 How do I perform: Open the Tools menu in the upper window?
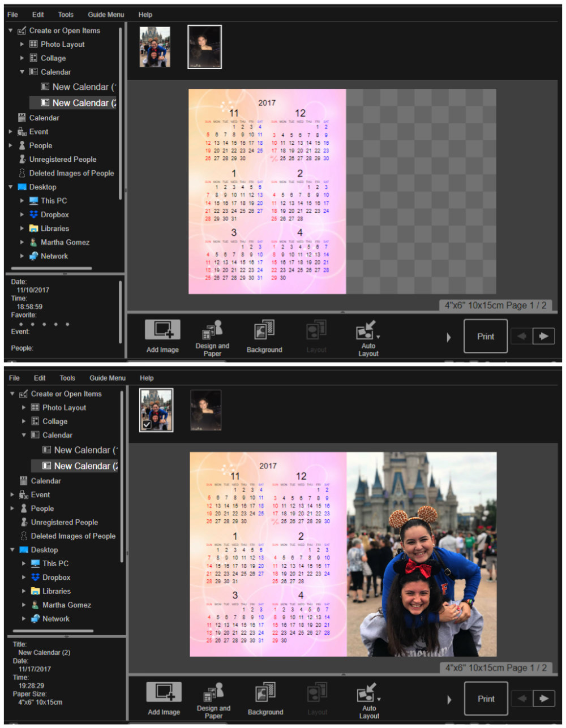pos(66,15)
